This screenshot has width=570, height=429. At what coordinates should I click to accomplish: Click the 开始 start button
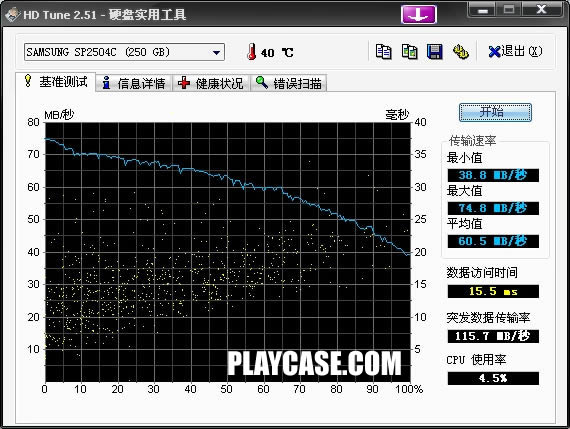495,112
